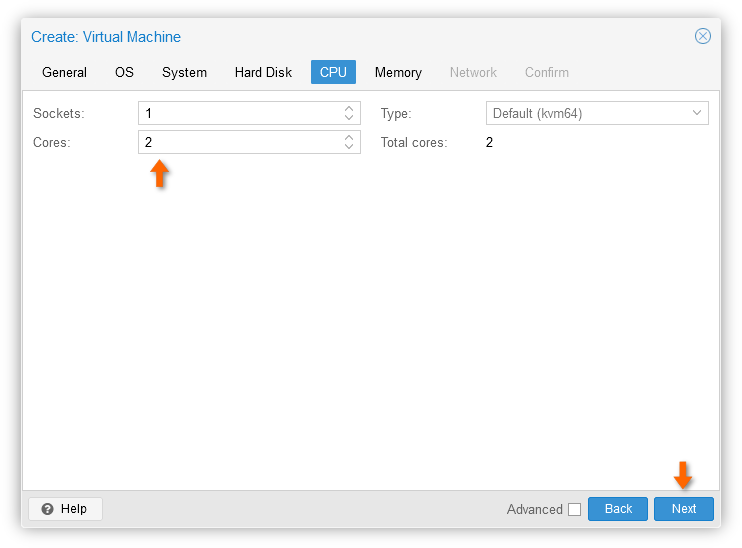The image size is (742, 548).
Task: Open the System tab
Action: pyautogui.click(x=184, y=72)
